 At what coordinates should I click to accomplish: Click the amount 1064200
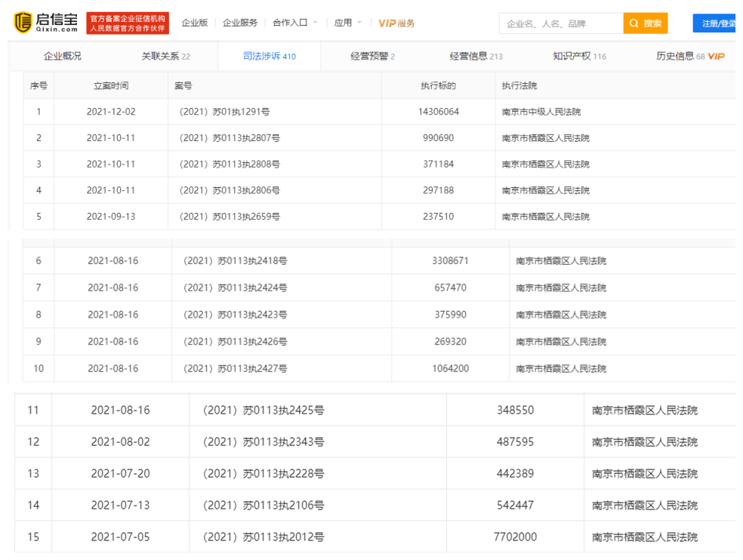click(450, 368)
